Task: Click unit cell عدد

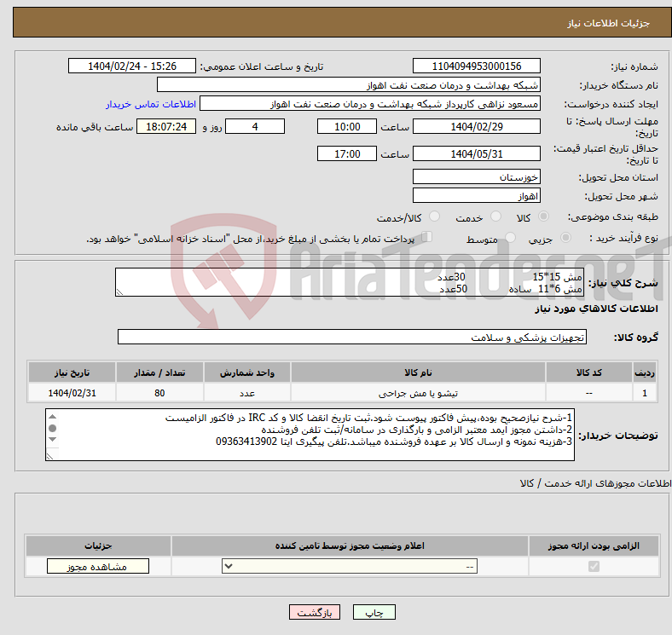Action: coord(247,393)
